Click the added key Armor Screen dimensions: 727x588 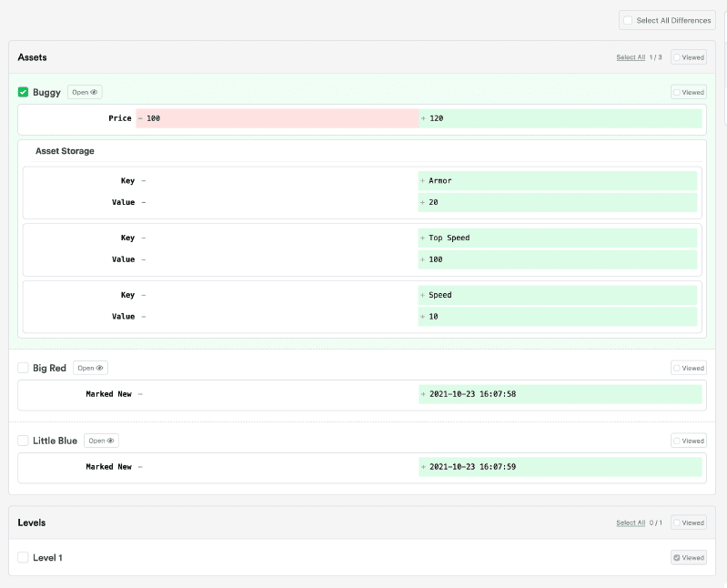click(x=557, y=181)
